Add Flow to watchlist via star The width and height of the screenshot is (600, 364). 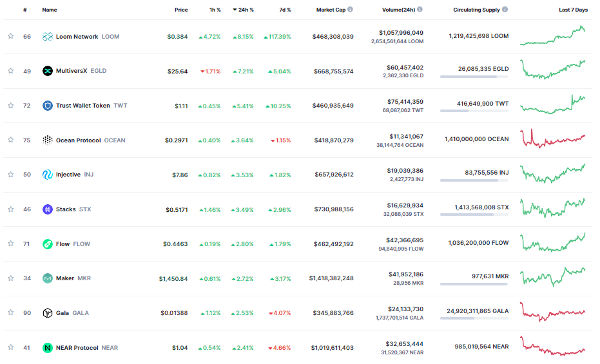11,243
